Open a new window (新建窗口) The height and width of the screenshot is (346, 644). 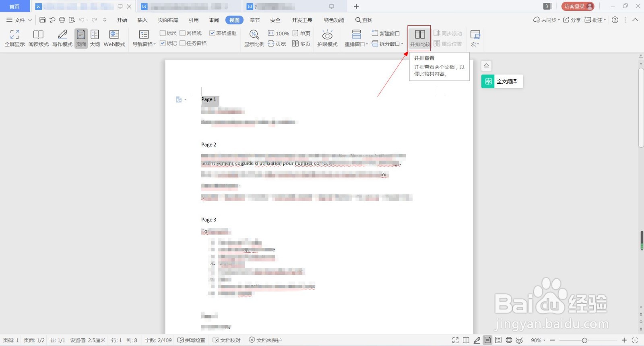386,33
